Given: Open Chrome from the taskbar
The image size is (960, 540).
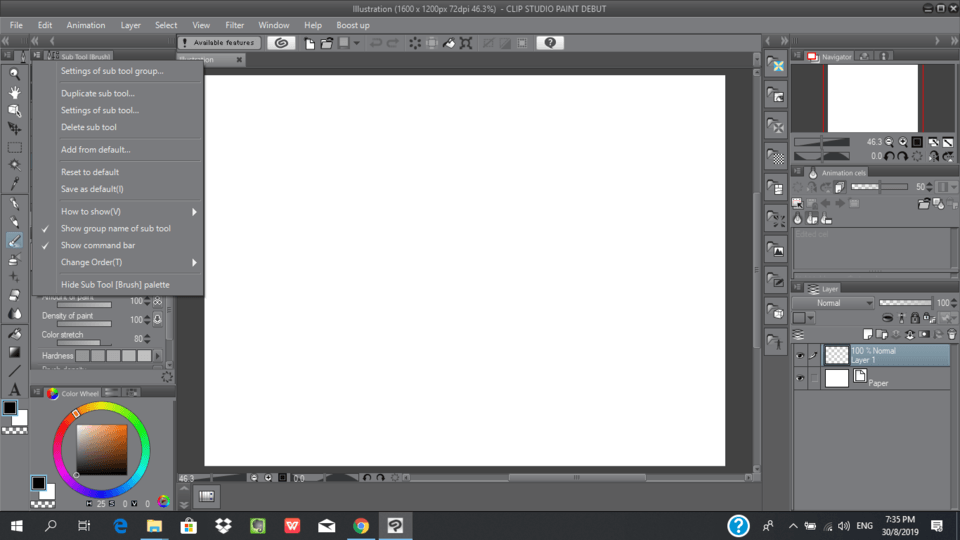Looking at the screenshot, I should pos(361,525).
